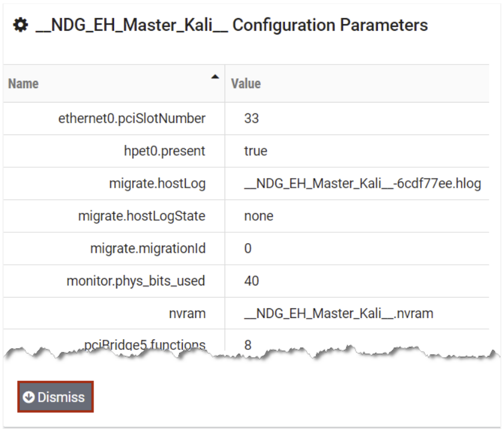The height and width of the screenshot is (429, 504).
Task: Sort the table by the Name header
Action: [24, 83]
